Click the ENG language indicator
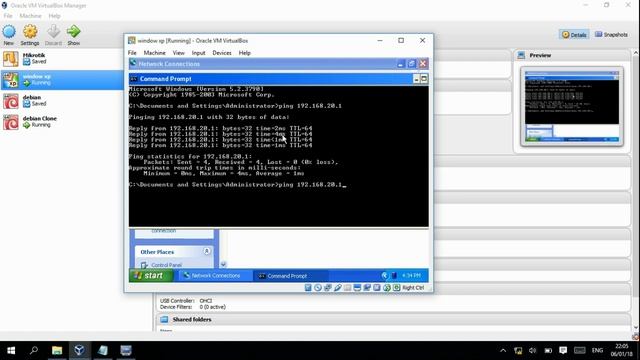Viewport: 640px width, 360px height. click(x=597, y=351)
